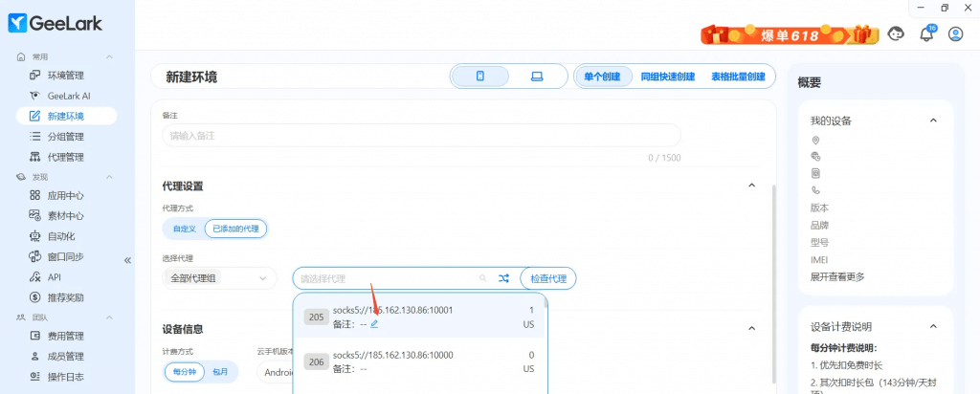The height and width of the screenshot is (394, 980).
Task: Click 展开查看更多 link
Action: click(x=837, y=276)
